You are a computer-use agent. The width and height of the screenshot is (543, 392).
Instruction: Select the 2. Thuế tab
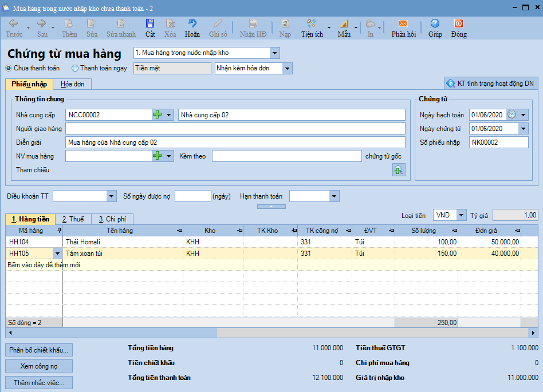(73, 219)
